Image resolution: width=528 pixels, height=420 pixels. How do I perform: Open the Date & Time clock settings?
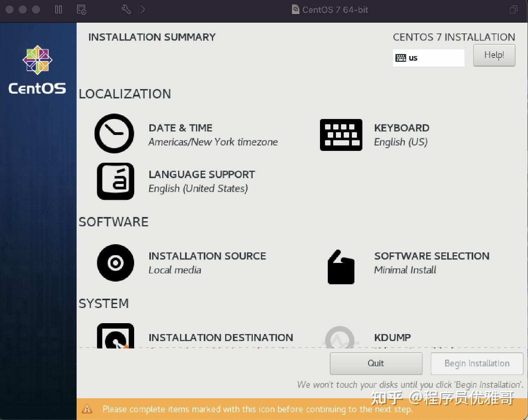(x=114, y=133)
